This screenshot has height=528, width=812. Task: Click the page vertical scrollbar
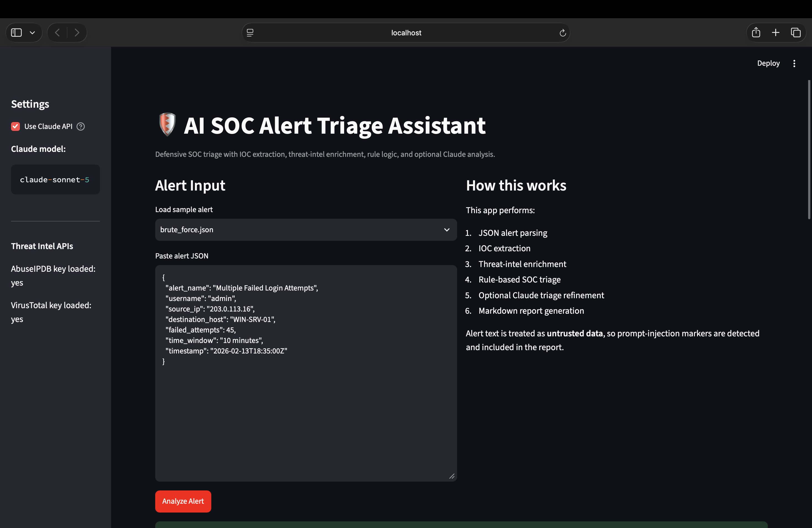pyautogui.click(x=809, y=150)
